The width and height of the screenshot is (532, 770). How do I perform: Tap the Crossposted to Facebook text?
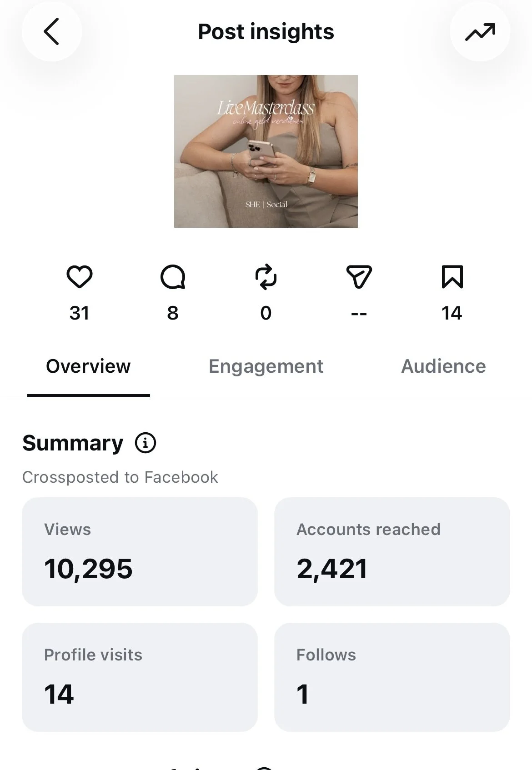pos(120,477)
